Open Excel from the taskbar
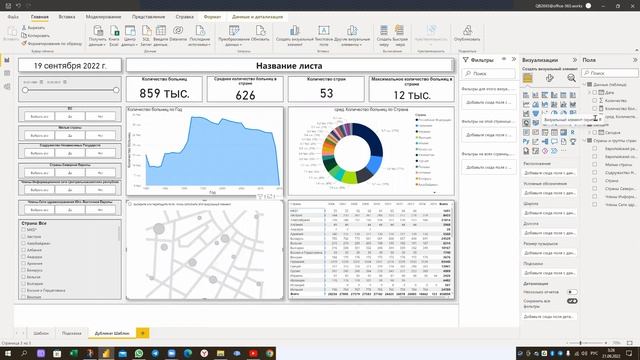 [x=73, y=353]
